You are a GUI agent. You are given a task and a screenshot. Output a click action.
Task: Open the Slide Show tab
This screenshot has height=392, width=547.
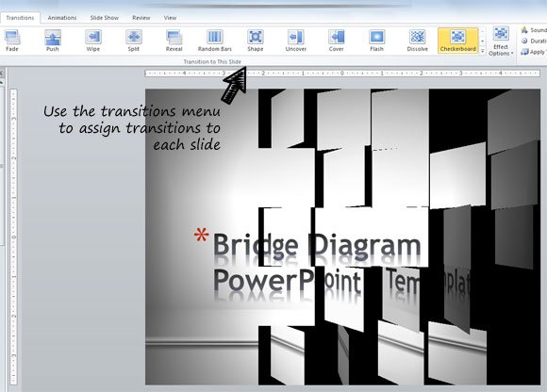click(105, 18)
